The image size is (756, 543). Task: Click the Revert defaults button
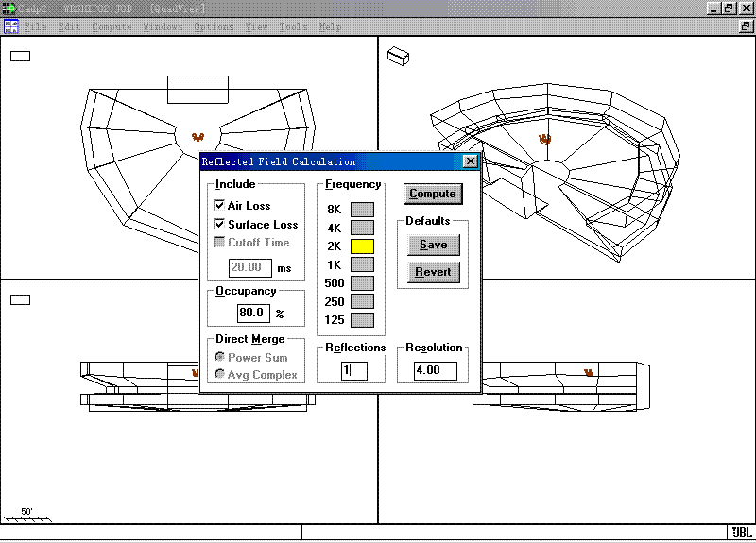click(x=433, y=272)
